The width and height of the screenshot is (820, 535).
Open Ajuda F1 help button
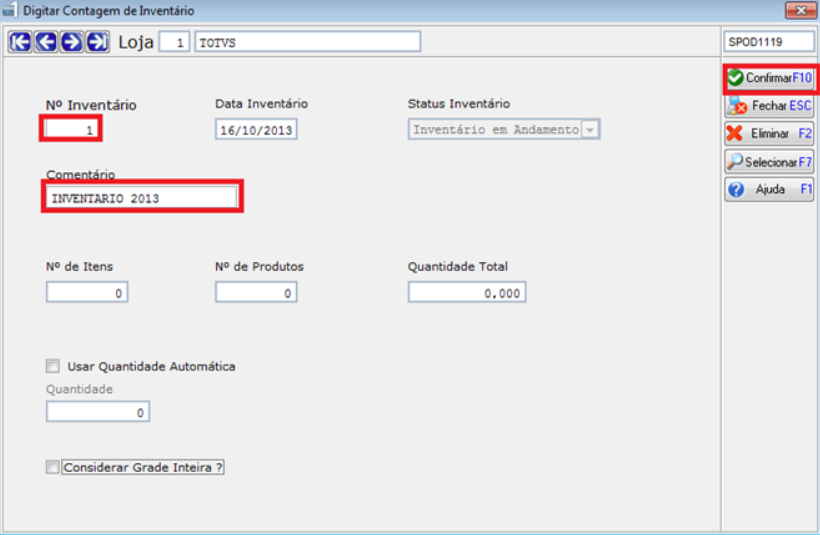point(769,189)
